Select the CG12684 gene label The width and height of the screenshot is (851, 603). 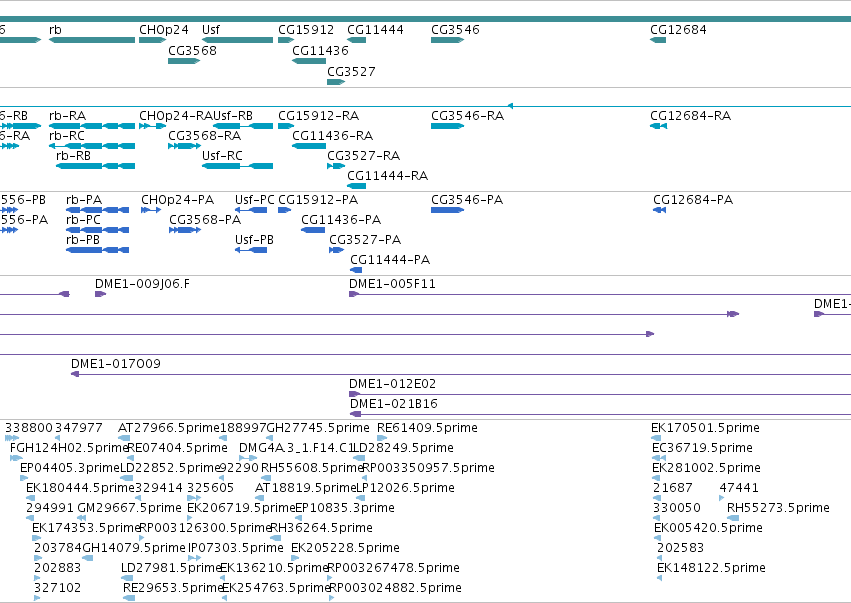coord(678,30)
